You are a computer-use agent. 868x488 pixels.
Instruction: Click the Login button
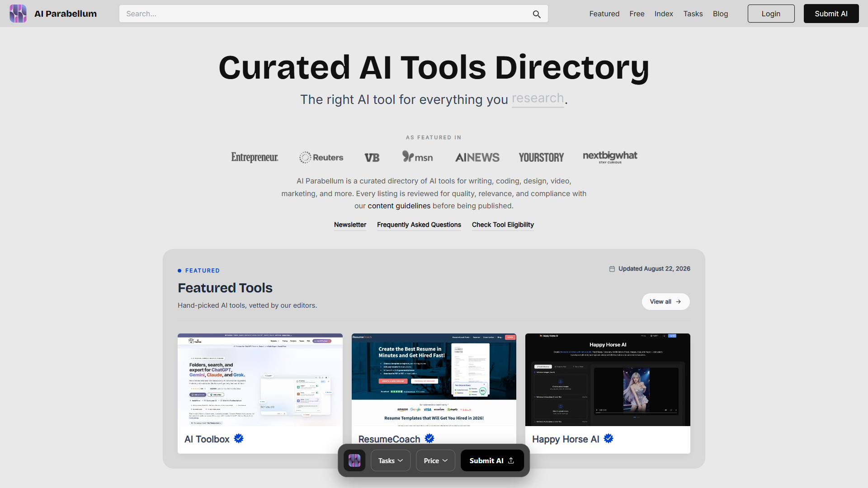tap(771, 14)
